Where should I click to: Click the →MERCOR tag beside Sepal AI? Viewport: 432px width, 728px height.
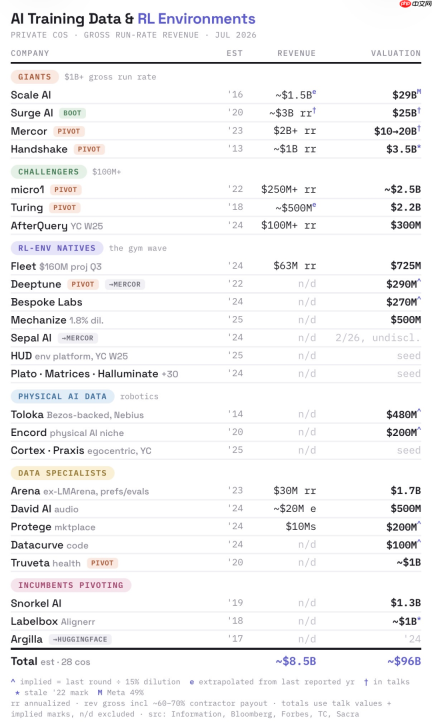click(x=78, y=338)
